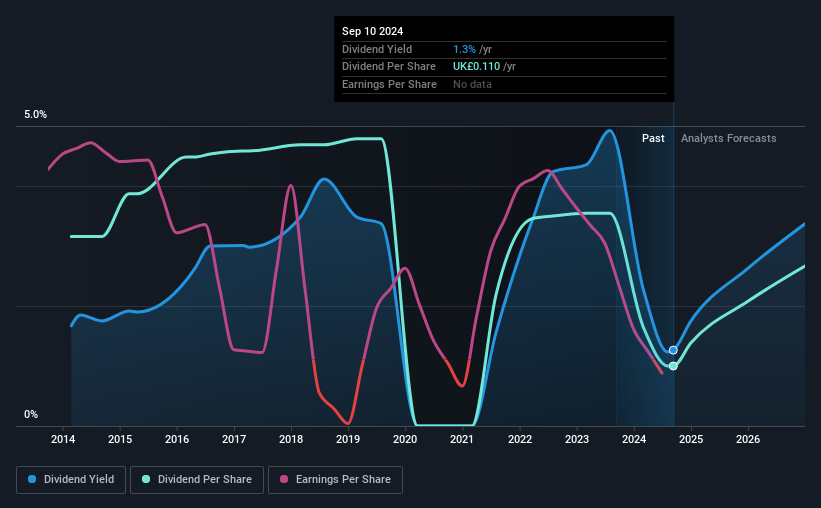Click the 2018 x-axis label

[x=291, y=439]
